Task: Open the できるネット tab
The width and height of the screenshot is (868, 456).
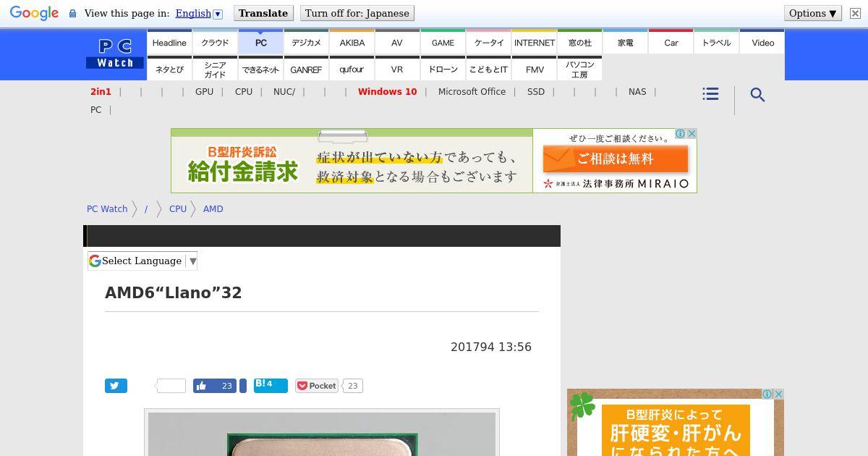Action: (x=261, y=69)
